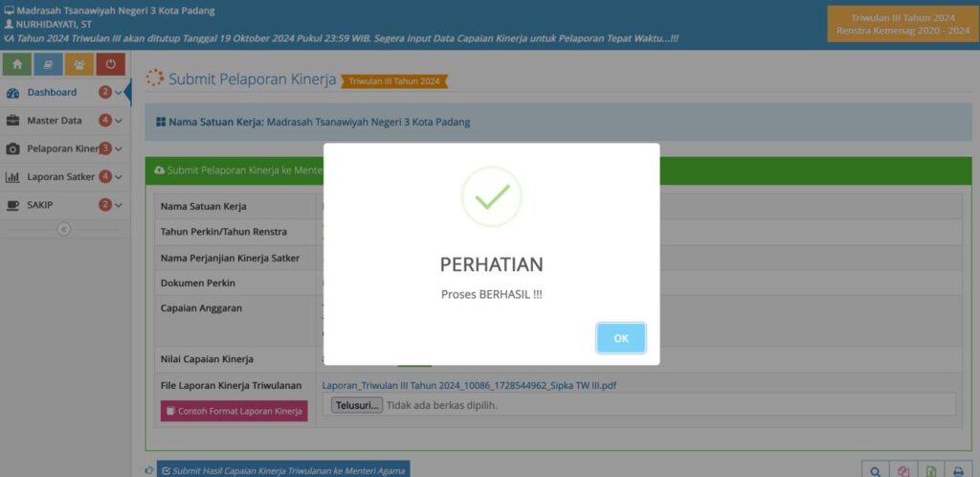The image size is (980, 477).
Task: Open the Laporan_Triwulan III PDF file link
Action: (x=469, y=386)
